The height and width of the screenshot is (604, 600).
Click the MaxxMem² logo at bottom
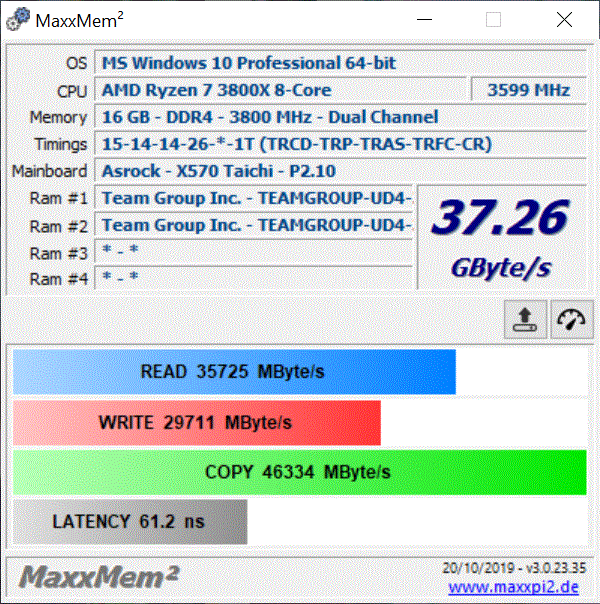pyautogui.click(x=99, y=577)
